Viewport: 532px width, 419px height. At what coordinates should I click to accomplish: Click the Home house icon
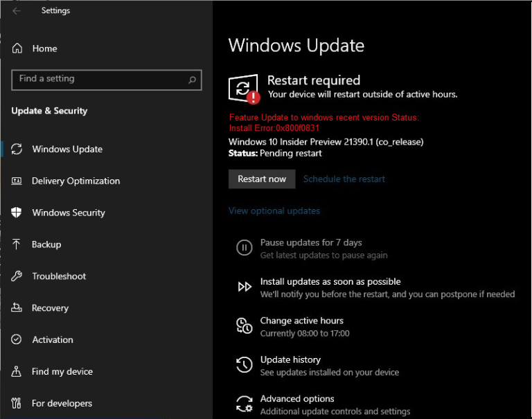click(x=17, y=48)
